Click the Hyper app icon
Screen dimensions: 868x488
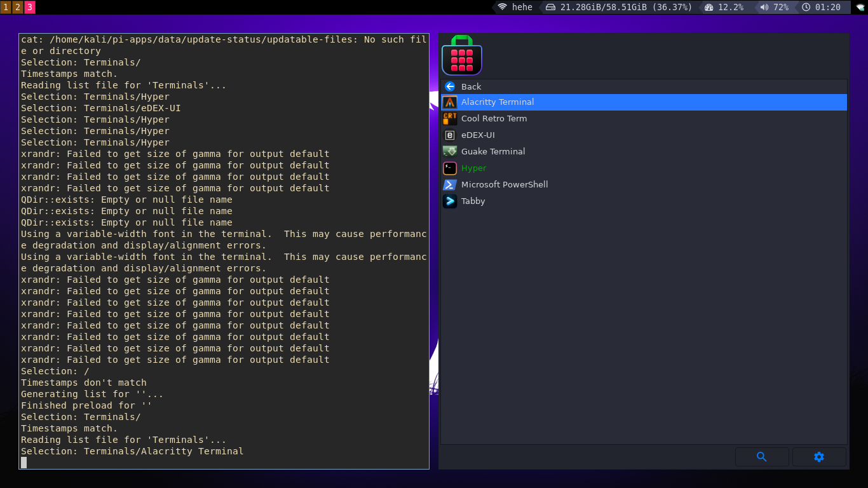450,168
